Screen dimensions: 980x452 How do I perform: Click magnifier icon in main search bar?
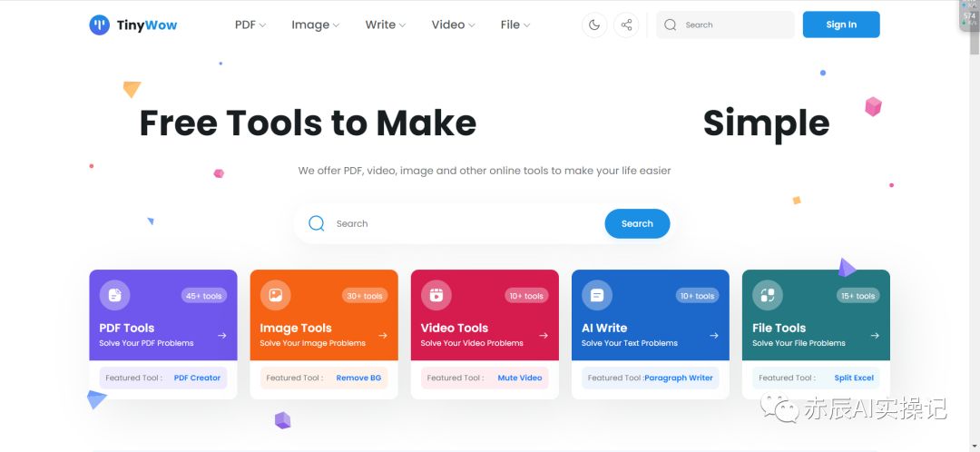coord(317,223)
